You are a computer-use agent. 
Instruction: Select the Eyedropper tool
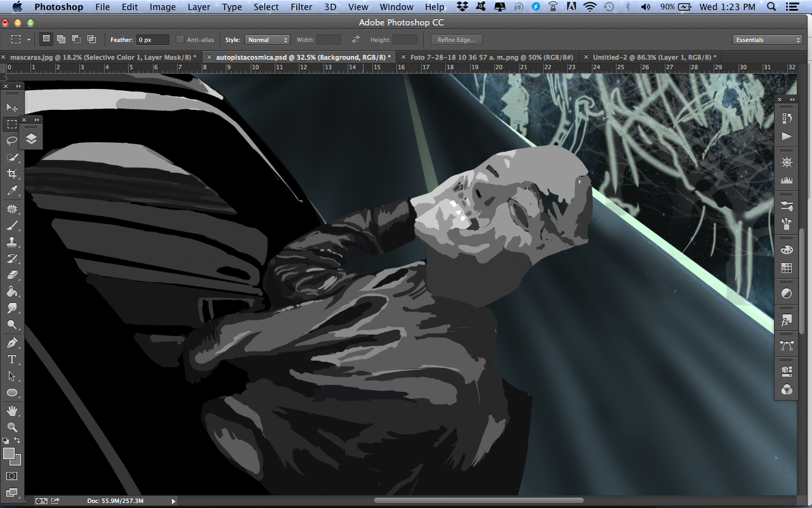pos(11,190)
